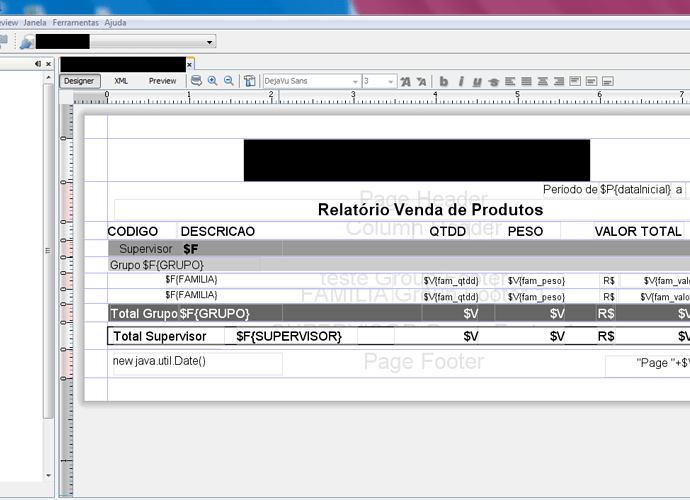
Task: Click the Report query database icon
Action: tap(196, 81)
